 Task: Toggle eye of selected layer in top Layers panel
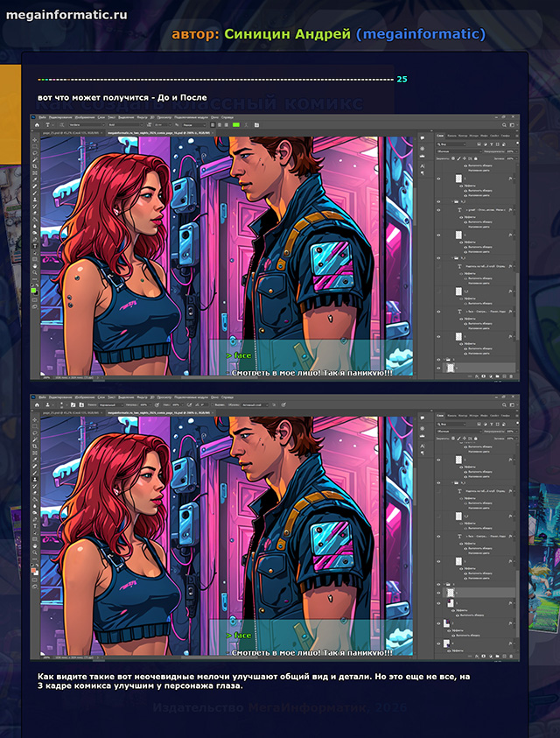point(438,368)
